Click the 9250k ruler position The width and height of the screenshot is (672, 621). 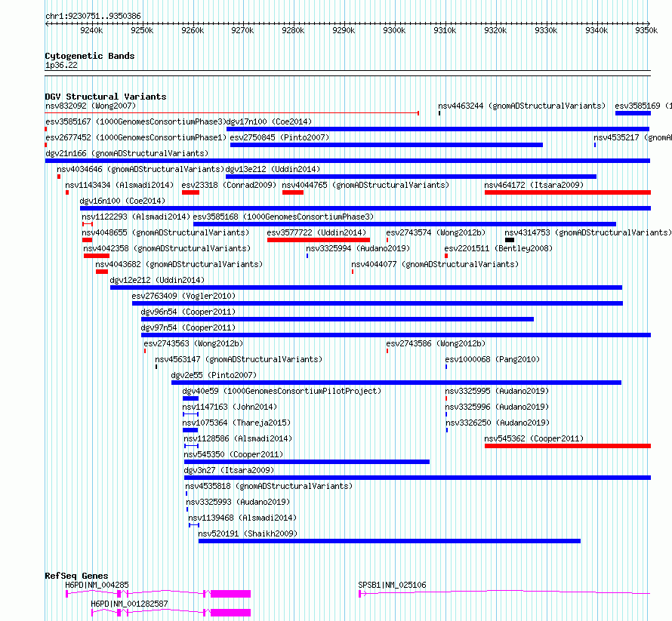click(142, 30)
